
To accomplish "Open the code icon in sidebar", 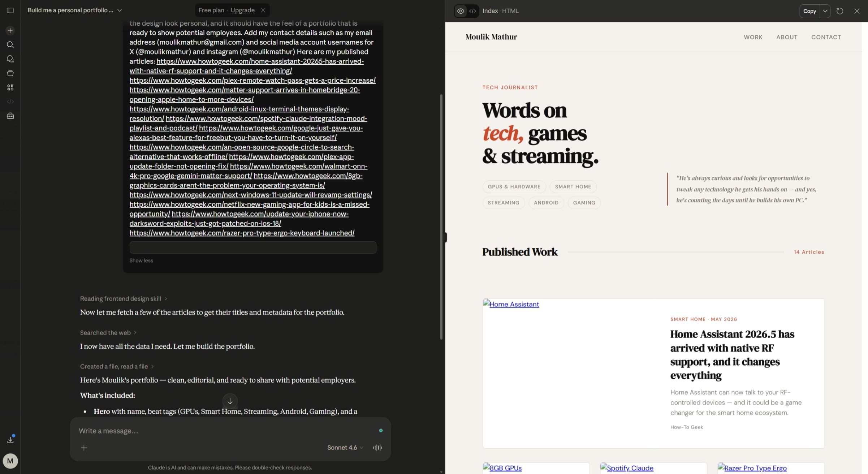I will click(10, 102).
